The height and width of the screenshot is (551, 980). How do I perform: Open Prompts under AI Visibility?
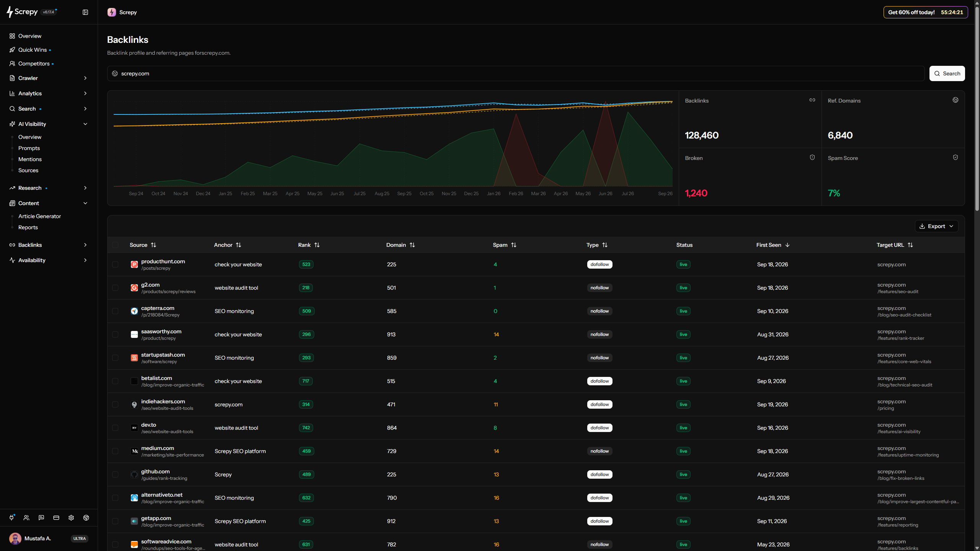pyautogui.click(x=29, y=148)
